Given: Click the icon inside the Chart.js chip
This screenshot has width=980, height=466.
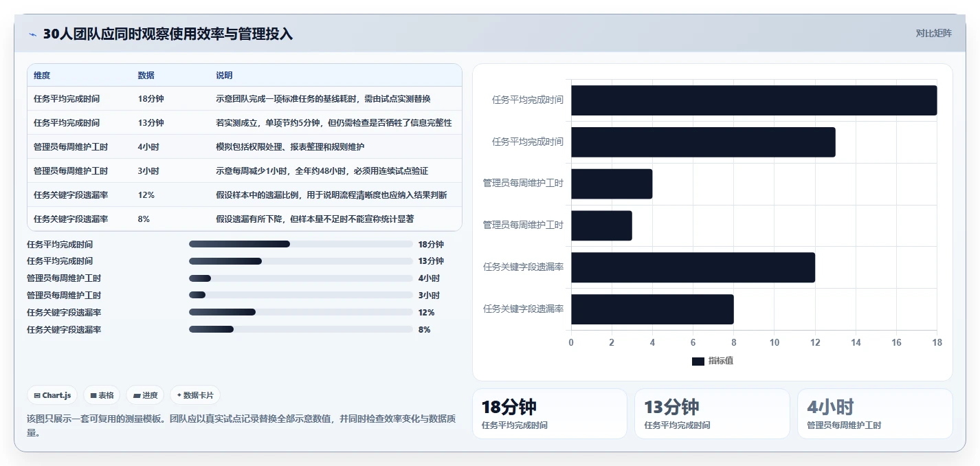Looking at the screenshot, I should click(x=37, y=396).
